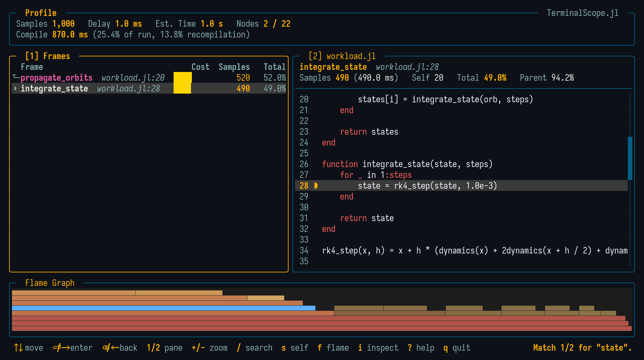Sort by the Cost column header
This screenshot has width=644, height=360.
(x=200, y=67)
